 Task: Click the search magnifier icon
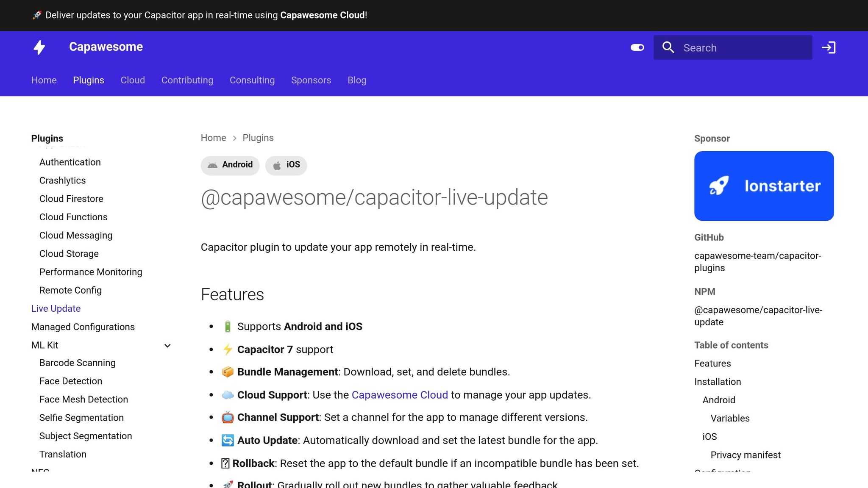click(668, 47)
